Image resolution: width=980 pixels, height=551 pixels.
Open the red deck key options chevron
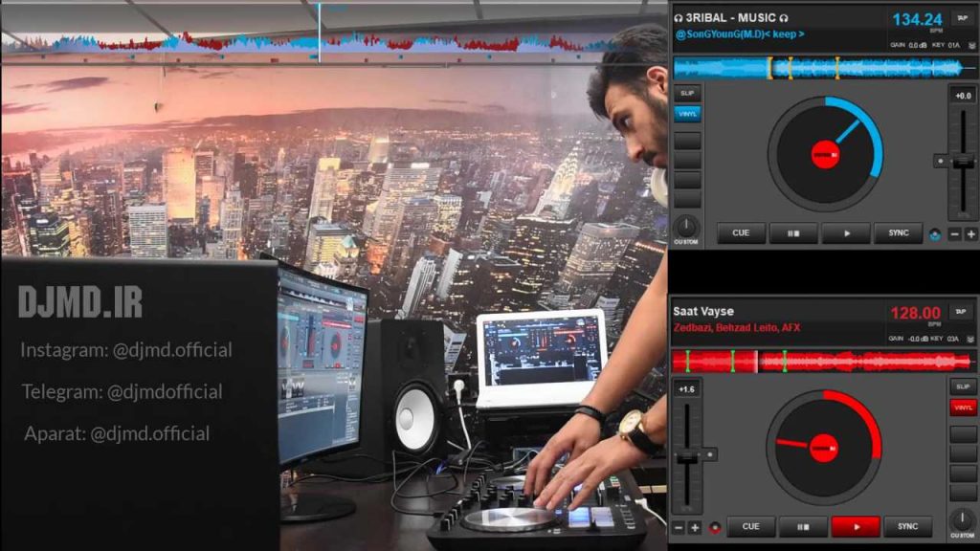coord(970,340)
